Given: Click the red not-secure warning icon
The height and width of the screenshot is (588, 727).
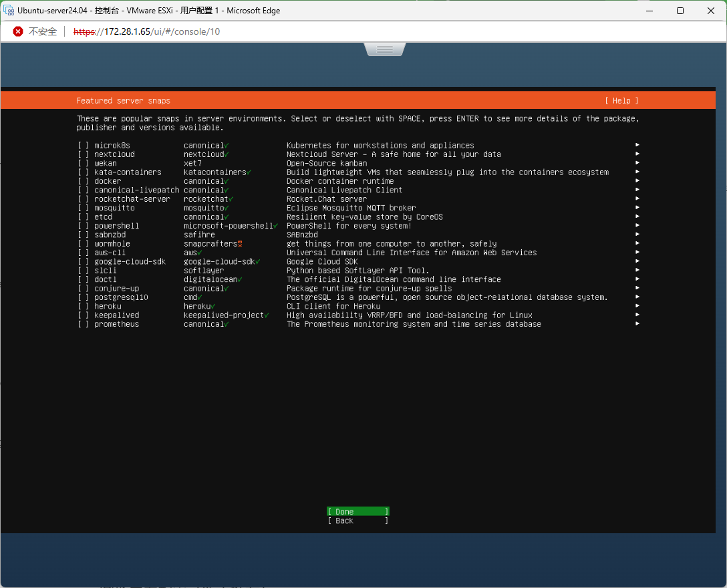Looking at the screenshot, I should point(18,31).
